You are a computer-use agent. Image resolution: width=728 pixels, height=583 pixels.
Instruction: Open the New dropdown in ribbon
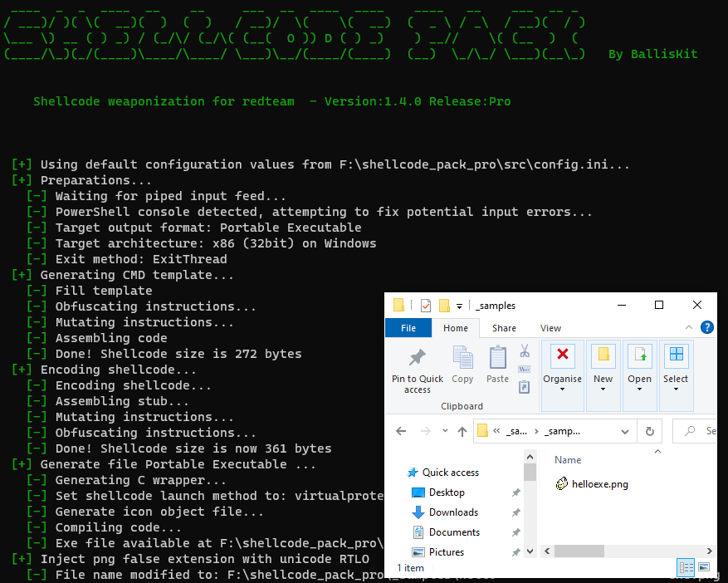(603, 375)
